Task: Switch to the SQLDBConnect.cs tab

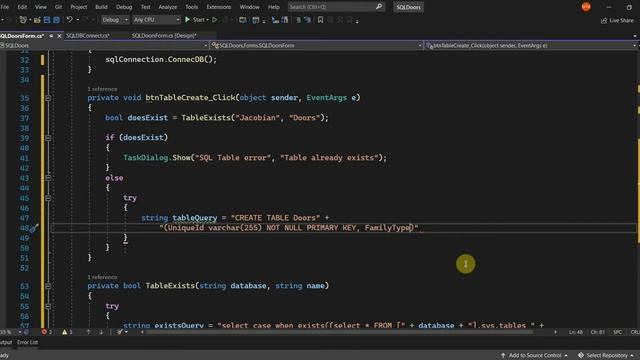Action: click(x=88, y=36)
